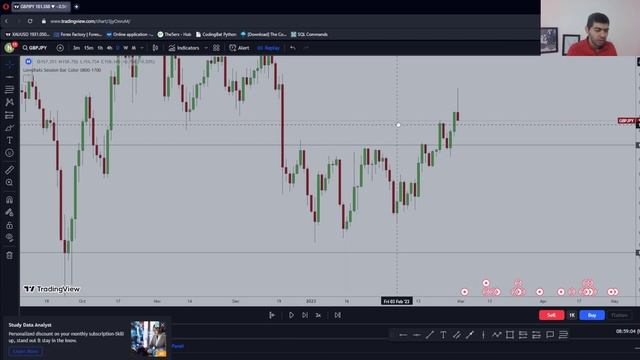640x360 pixels.
Task: Toggle the Replay mode button
Action: (x=268, y=48)
